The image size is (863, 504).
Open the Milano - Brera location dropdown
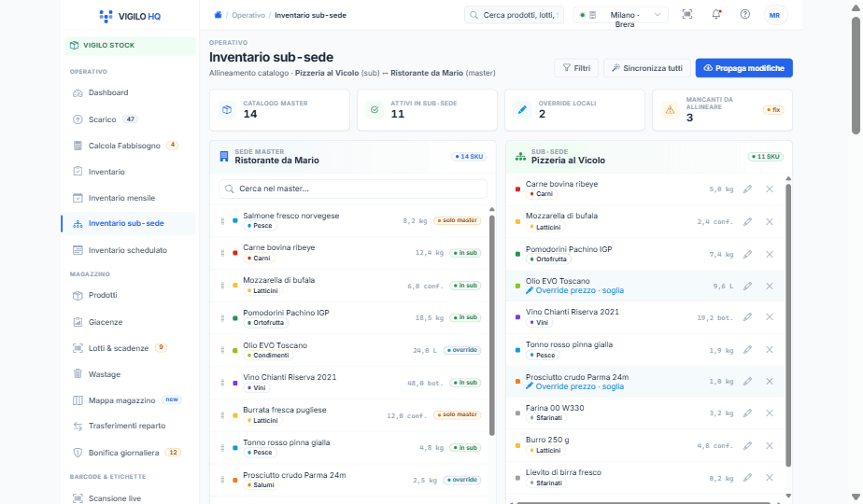(x=621, y=15)
